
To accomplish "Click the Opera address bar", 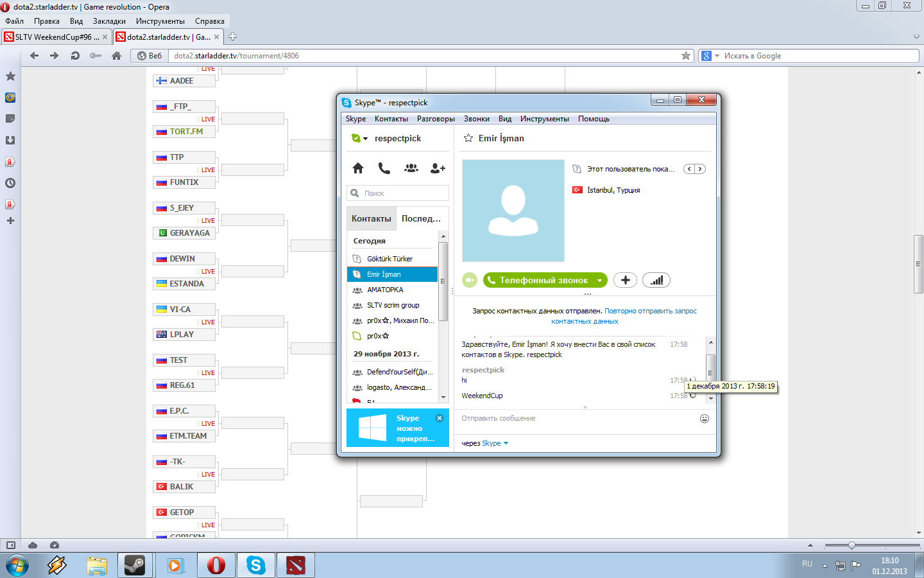I will [424, 56].
